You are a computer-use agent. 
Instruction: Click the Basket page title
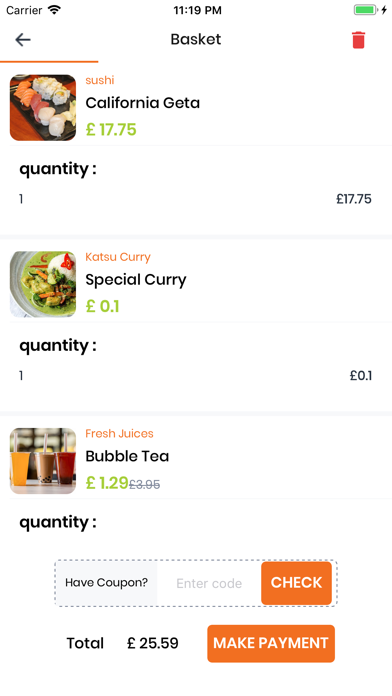click(196, 40)
